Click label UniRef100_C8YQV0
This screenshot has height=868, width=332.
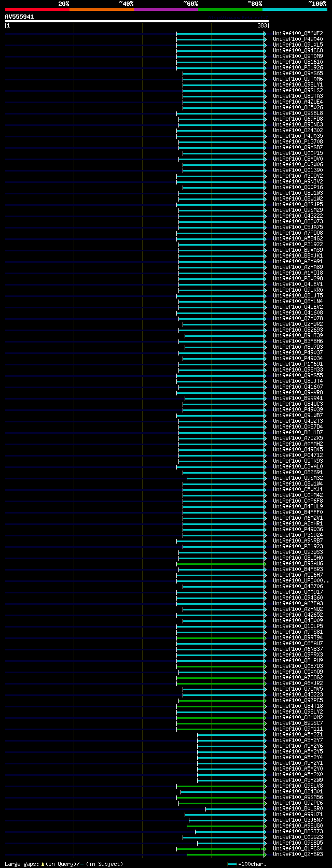coord(298,159)
